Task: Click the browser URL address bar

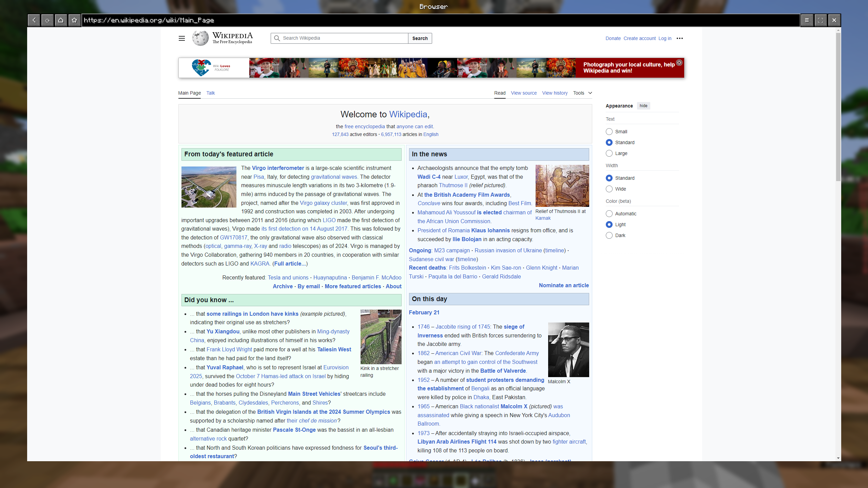Action: point(440,20)
